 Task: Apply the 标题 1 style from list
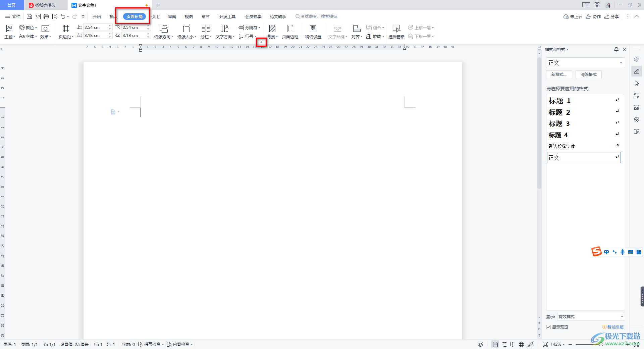(584, 100)
